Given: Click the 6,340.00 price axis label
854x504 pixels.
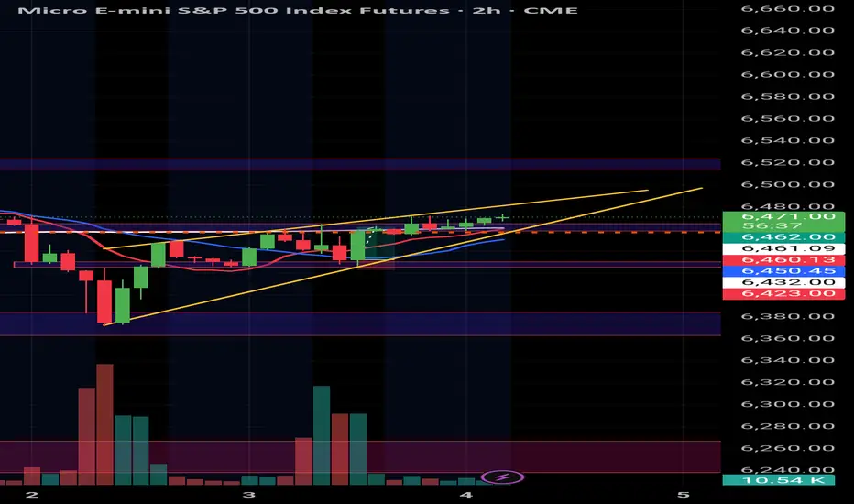Looking at the screenshot, I should 787,360.
